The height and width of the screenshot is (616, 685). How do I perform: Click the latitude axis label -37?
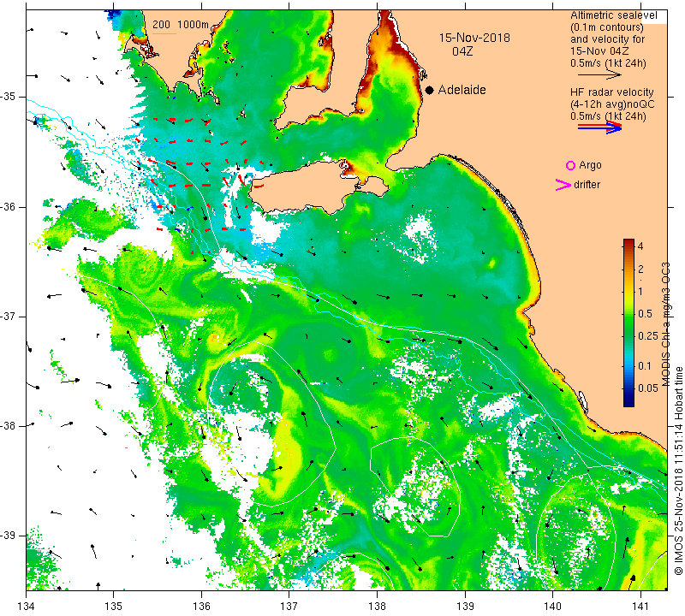pyautogui.click(x=9, y=316)
